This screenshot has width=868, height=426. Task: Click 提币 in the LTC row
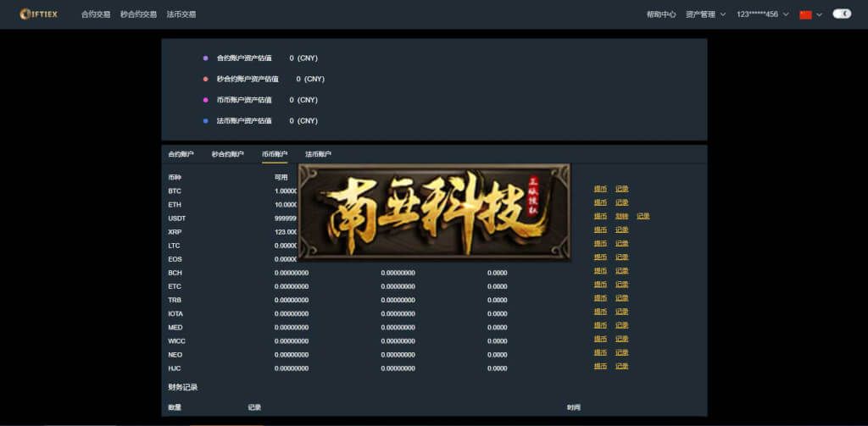[x=600, y=243]
